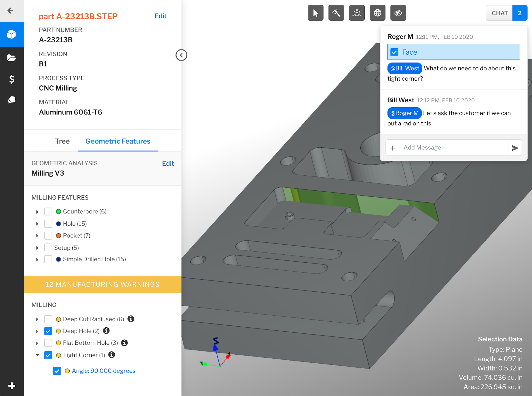The width and height of the screenshot is (532, 396).
Task: Open the chat bubbles icon in sidebar
Action: point(12,100)
